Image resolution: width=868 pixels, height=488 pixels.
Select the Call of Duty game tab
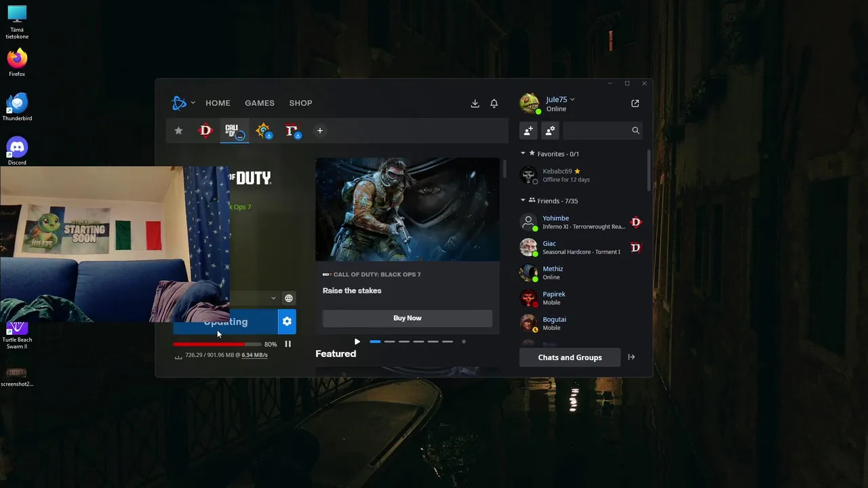tap(234, 130)
